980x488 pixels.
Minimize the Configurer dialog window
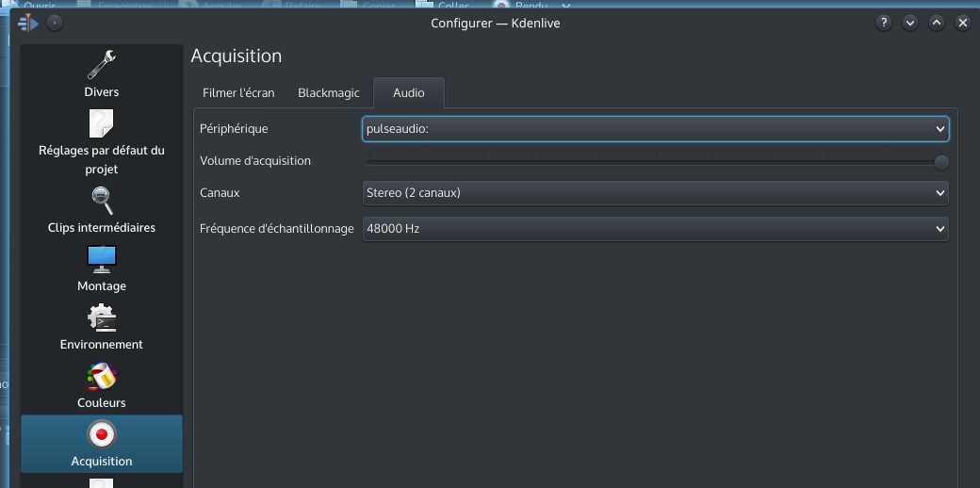[910, 24]
